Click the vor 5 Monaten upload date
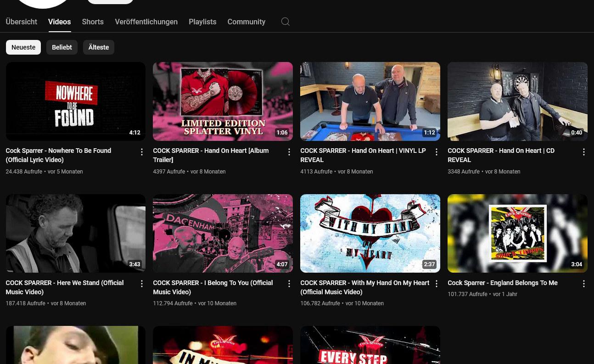The image size is (594, 364). click(x=65, y=172)
